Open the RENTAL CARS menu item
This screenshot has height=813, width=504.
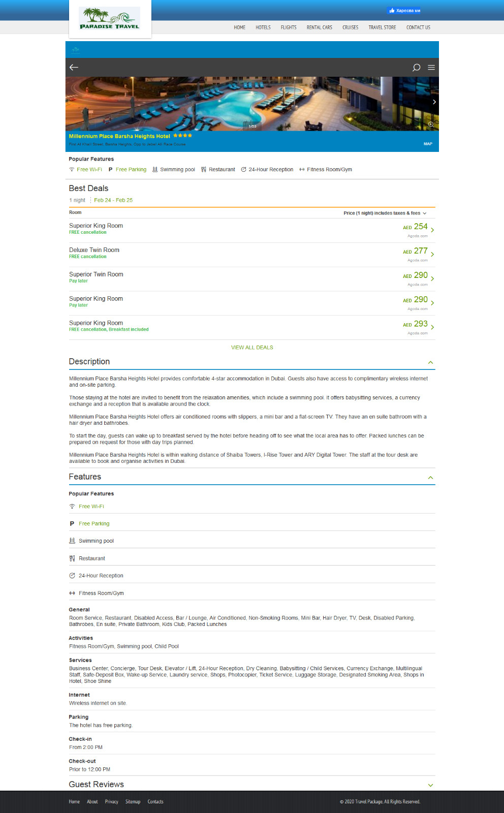pos(320,27)
